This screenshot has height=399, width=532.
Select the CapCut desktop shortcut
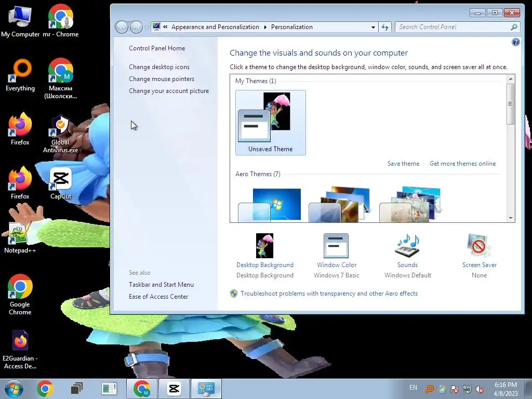click(61, 182)
